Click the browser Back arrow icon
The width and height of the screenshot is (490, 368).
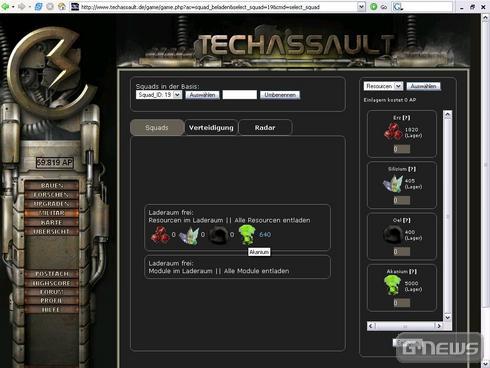point(5,7)
